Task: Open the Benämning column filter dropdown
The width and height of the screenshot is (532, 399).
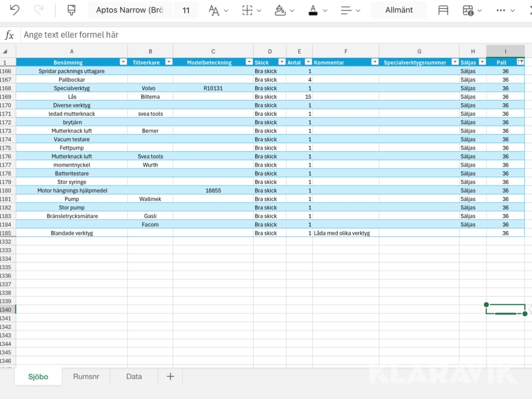Action: click(123, 62)
